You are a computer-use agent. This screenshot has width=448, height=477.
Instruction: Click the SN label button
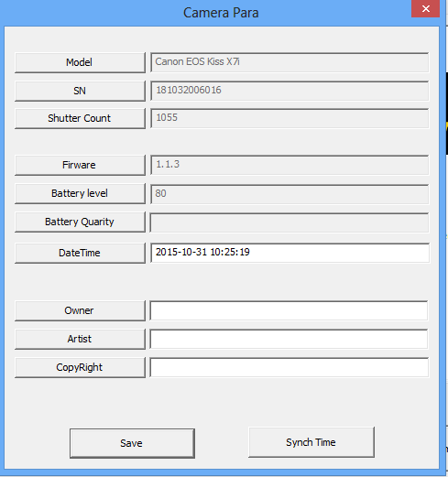point(80,91)
